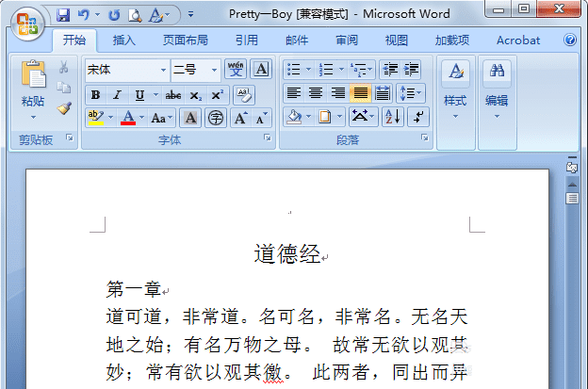Click the document title 道德经
Screen dimensions: 588x389
pos(286,253)
